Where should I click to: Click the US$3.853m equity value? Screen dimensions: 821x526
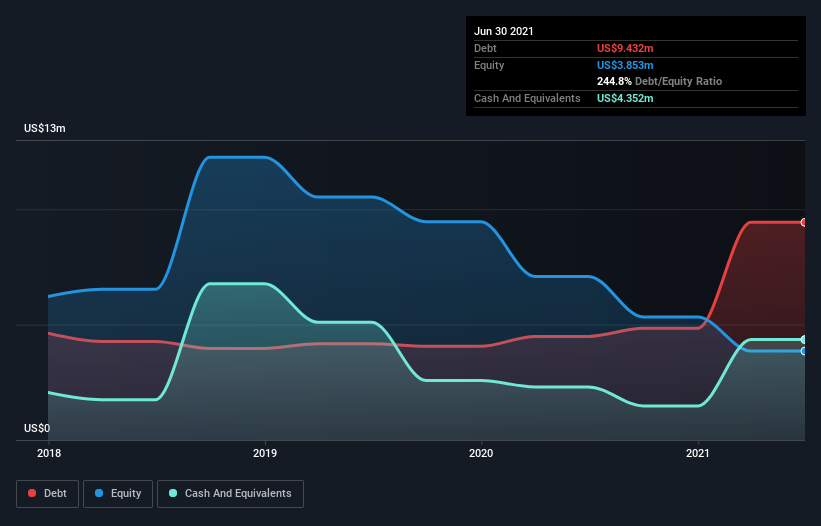tap(625, 65)
